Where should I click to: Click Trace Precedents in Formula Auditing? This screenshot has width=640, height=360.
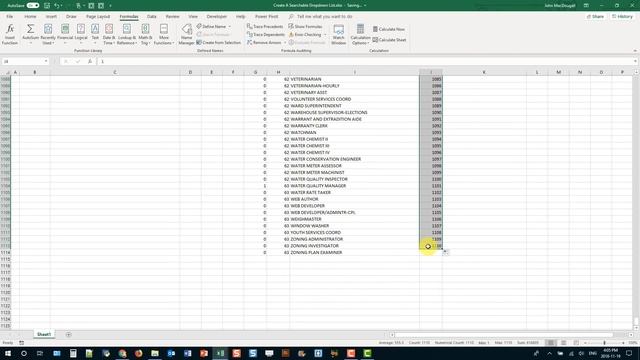(265, 26)
